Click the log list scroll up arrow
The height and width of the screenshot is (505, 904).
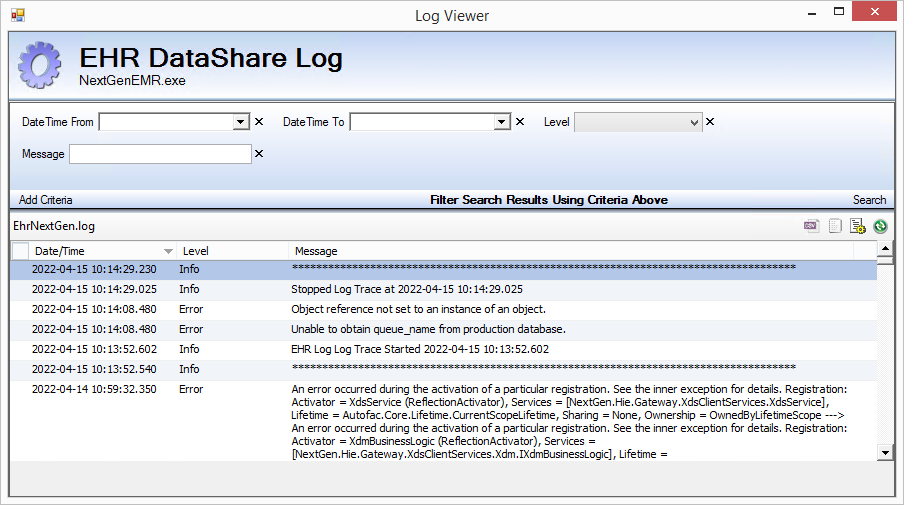click(x=885, y=248)
